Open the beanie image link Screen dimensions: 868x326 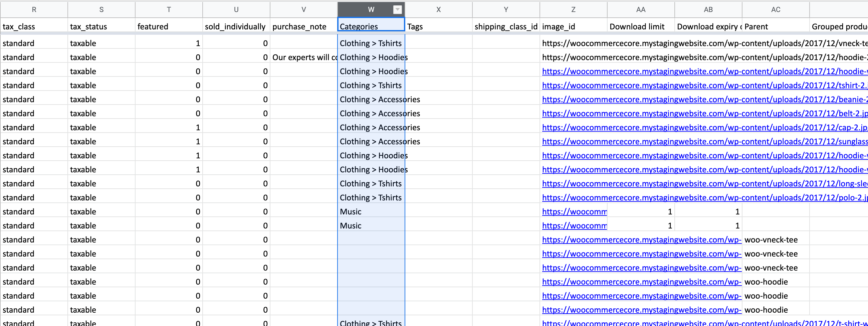pos(704,100)
